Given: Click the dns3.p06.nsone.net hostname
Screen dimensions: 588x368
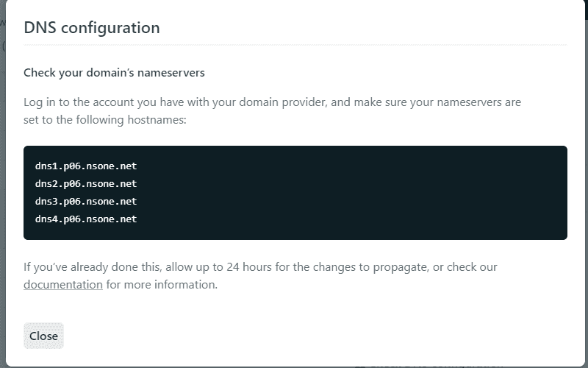Looking at the screenshot, I should (86, 201).
